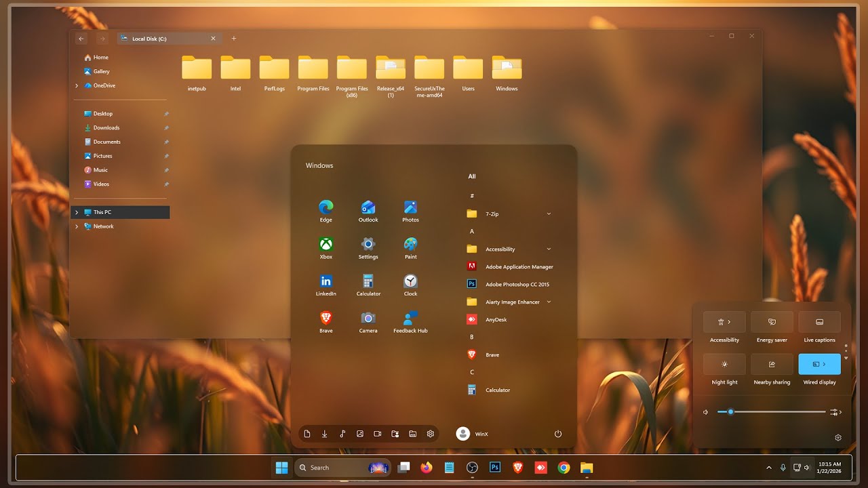Toggle Energy saver quick setting
868x488 pixels.
[772, 322]
